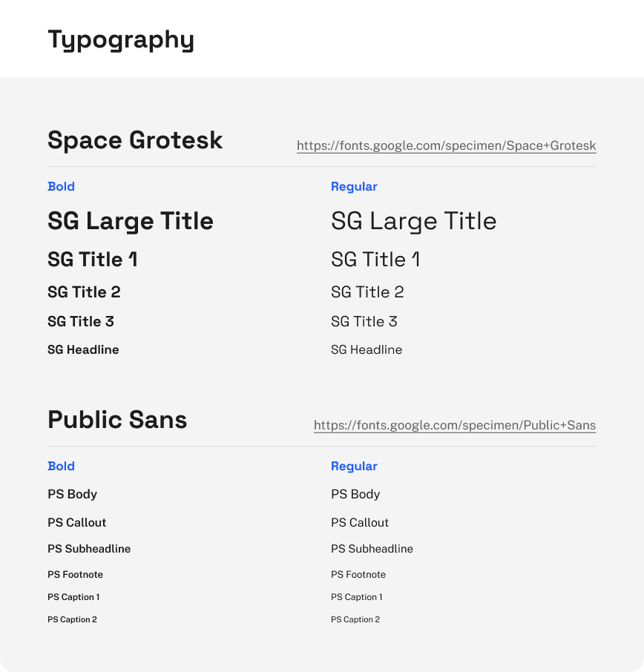Click the bold SG Title 3 text

coord(81,321)
